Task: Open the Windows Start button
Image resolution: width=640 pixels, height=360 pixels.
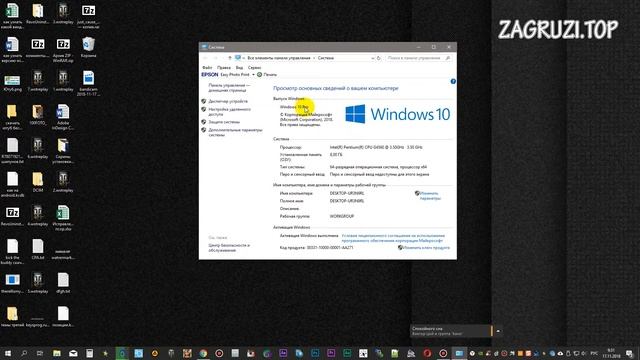Action: coord(7,353)
